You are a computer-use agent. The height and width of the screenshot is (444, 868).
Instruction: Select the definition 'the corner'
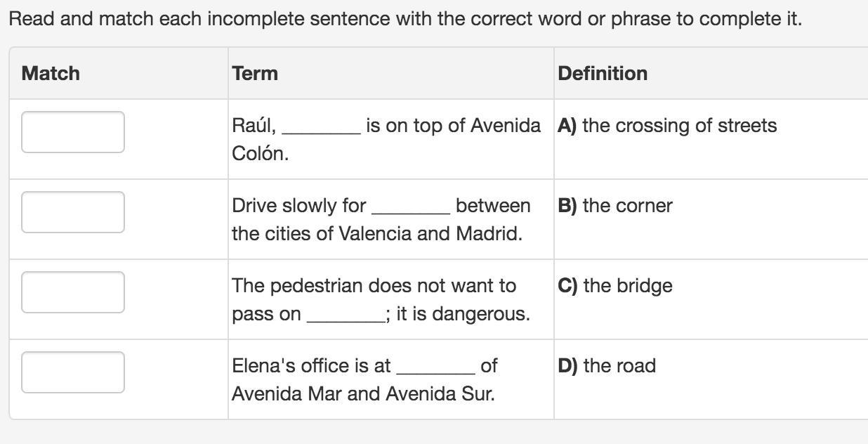[627, 206]
